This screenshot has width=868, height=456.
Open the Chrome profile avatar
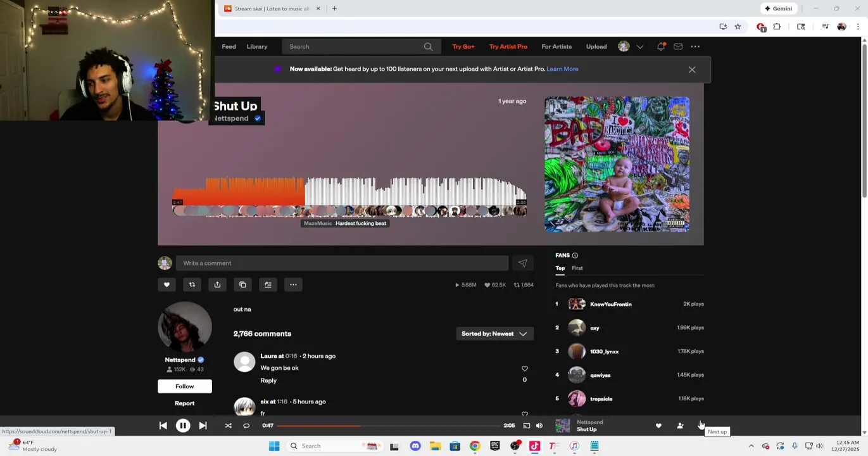(x=841, y=27)
